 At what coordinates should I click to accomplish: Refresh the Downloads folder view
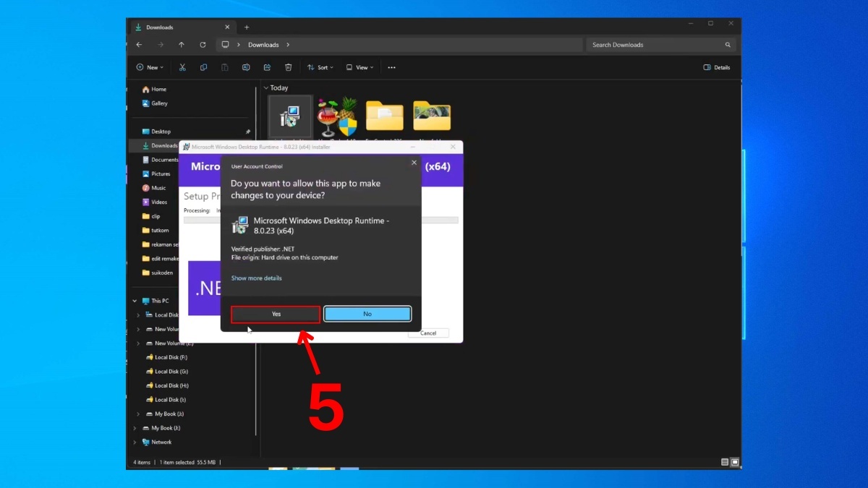203,45
